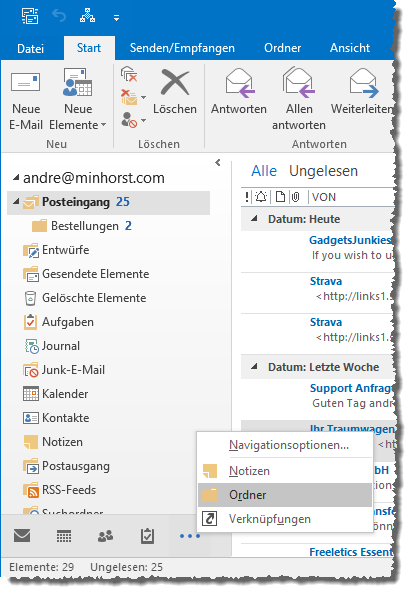Show Ungelesen messages filter

(323, 171)
